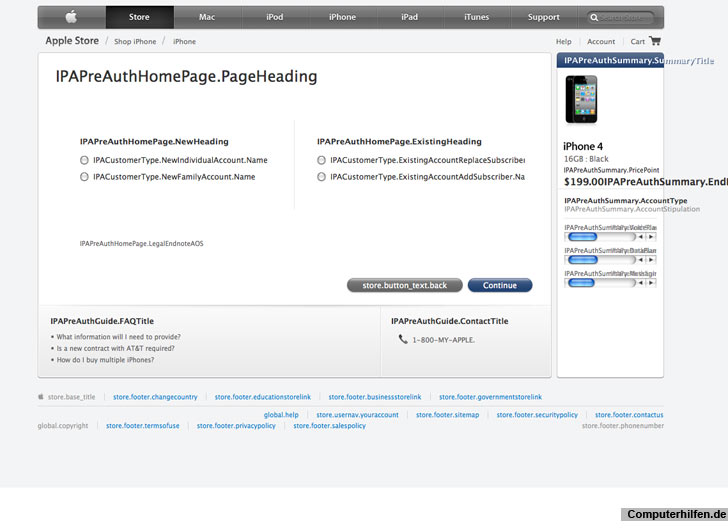728x530 pixels.
Task: Open the Help link near Account
Action: coord(564,42)
